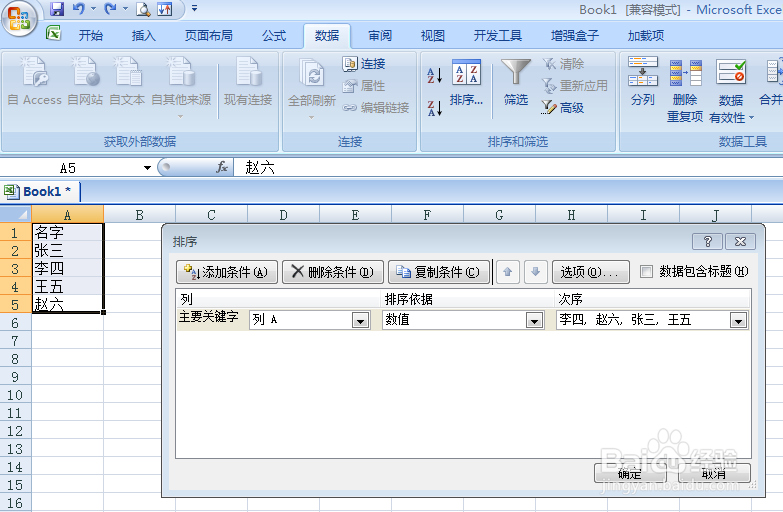This screenshot has width=783, height=512.
Task: Toggle 数据包含标题 checkbox
Action: (x=646, y=272)
